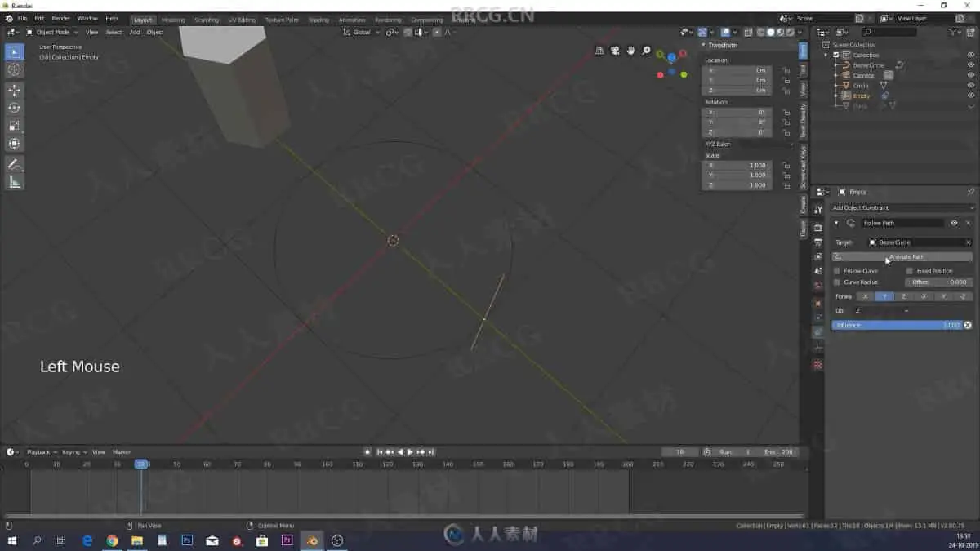Hide the Empty object in outliner
This screenshot has width=980, height=551.
pos(971,96)
